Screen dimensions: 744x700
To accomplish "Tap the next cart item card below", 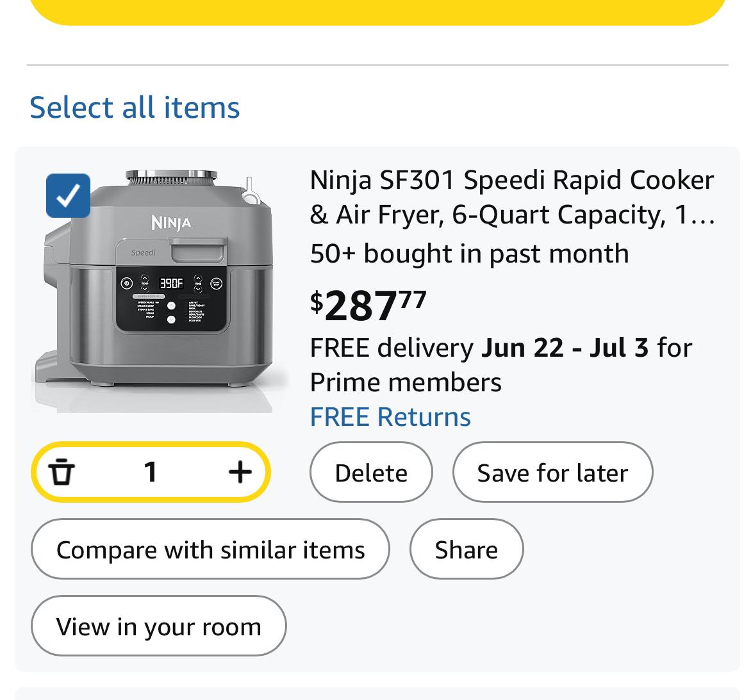I will [378, 694].
